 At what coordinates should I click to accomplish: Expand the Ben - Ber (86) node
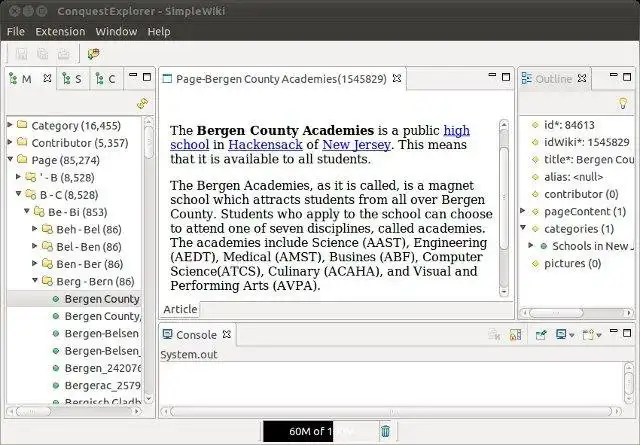point(35,263)
